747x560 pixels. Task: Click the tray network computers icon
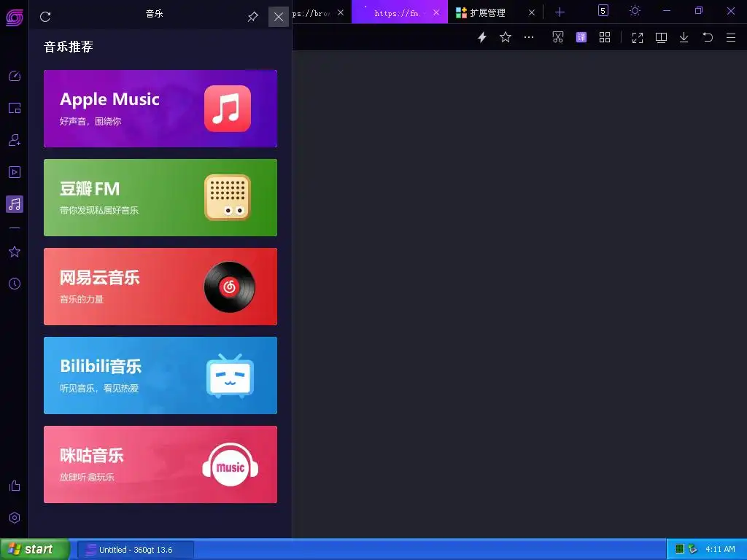(693, 549)
